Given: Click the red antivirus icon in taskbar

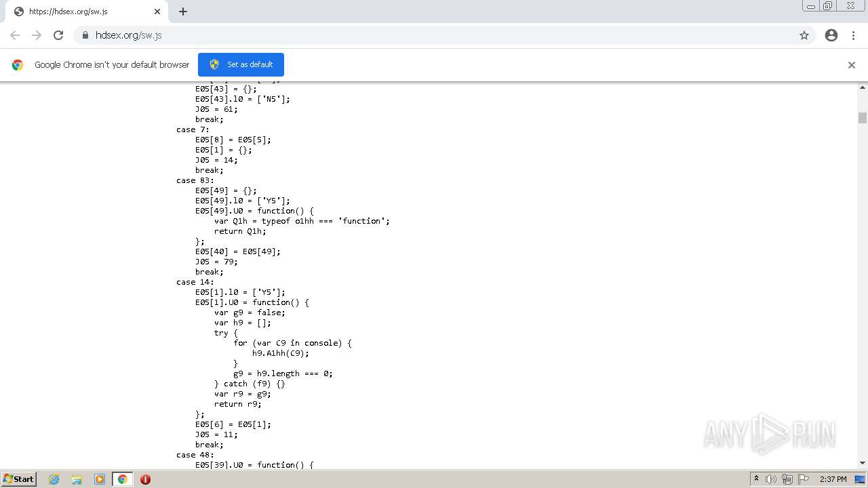Looking at the screenshot, I should point(145,479).
